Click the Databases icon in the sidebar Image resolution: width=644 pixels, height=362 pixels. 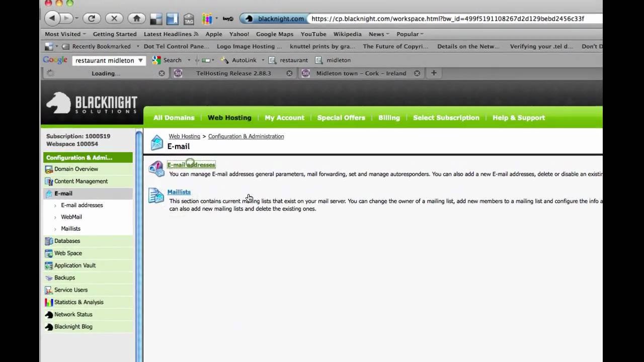pos(49,241)
